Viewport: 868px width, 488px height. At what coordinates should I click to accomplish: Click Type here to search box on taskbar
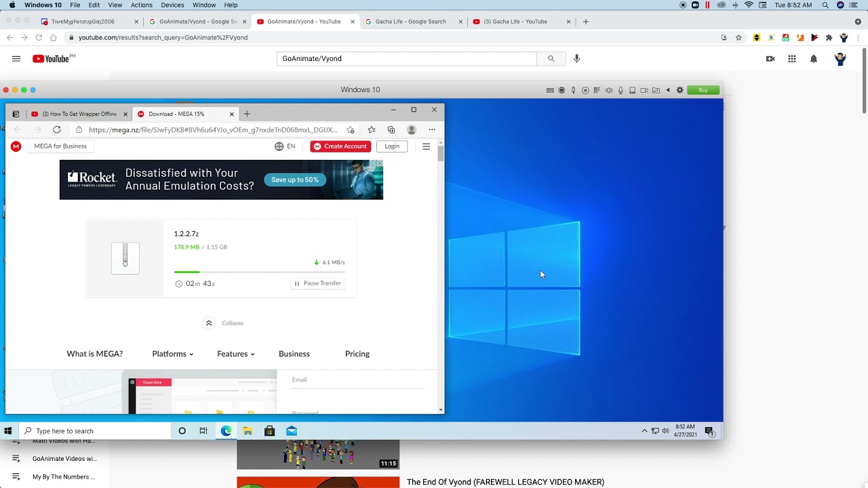tap(94, 431)
